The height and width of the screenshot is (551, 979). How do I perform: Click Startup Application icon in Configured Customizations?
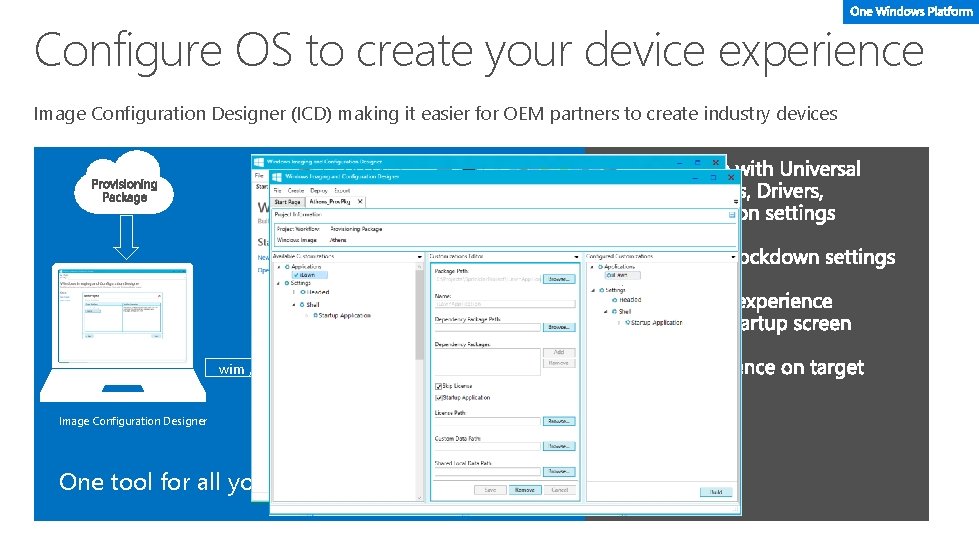tap(627, 323)
